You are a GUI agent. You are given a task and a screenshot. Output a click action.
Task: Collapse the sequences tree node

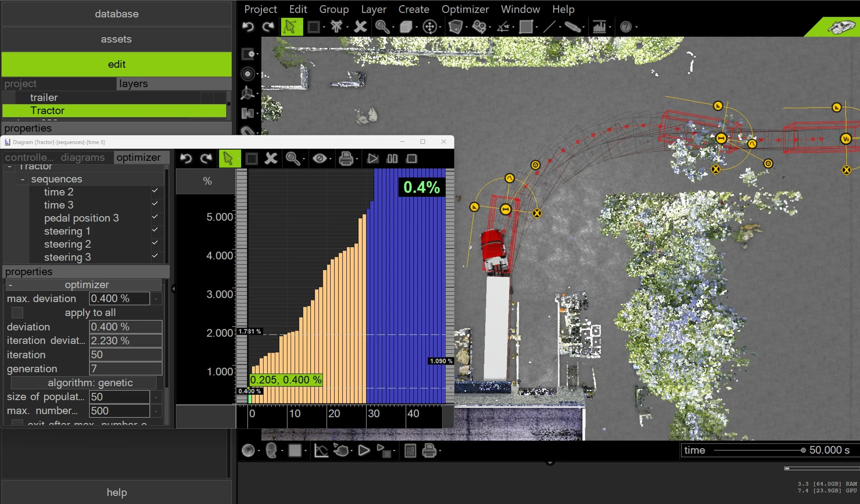click(x=22, y=179)
